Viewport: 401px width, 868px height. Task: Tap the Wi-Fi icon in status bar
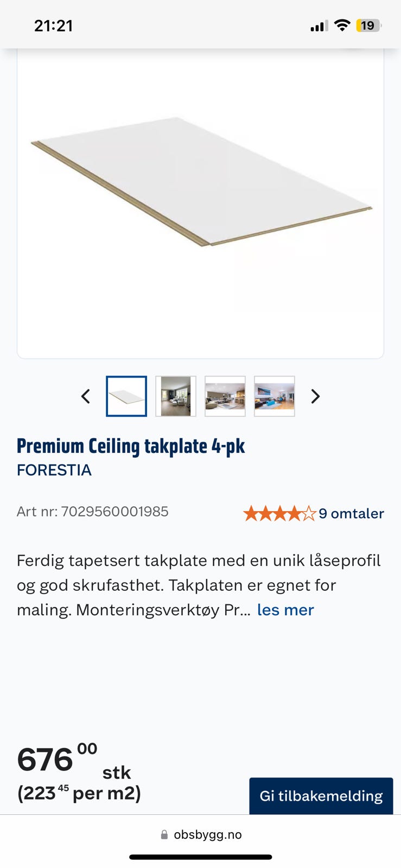(342, 25)
